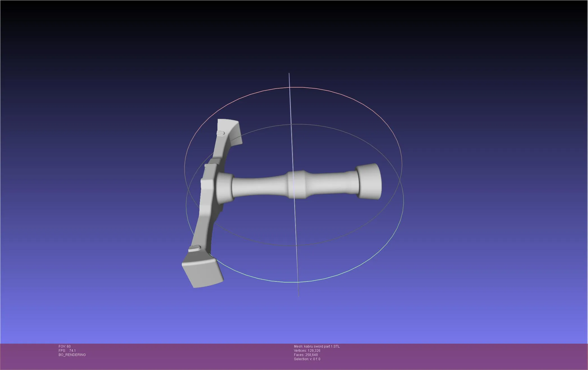Image resolution: width=588 pixels, height=370 pixels.
Task: Click the FPS 74.1 indicator
Action: pos(67,351)
